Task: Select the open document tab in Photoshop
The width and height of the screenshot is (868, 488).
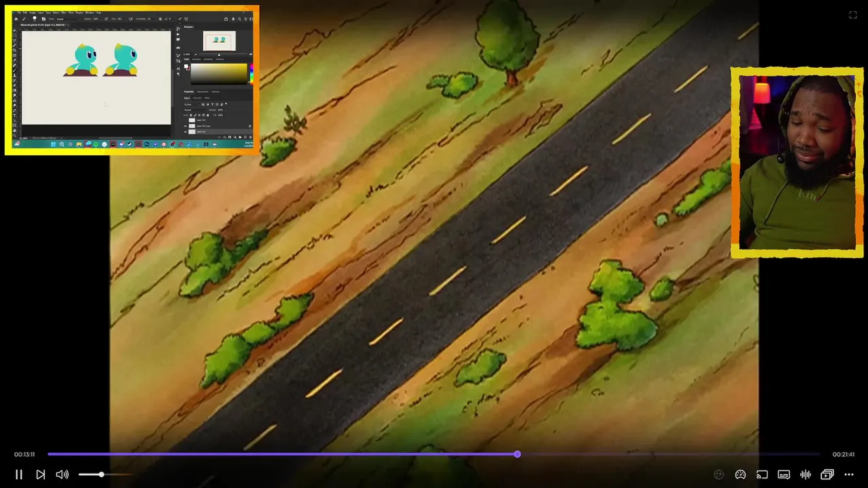Action: [43, 24]
